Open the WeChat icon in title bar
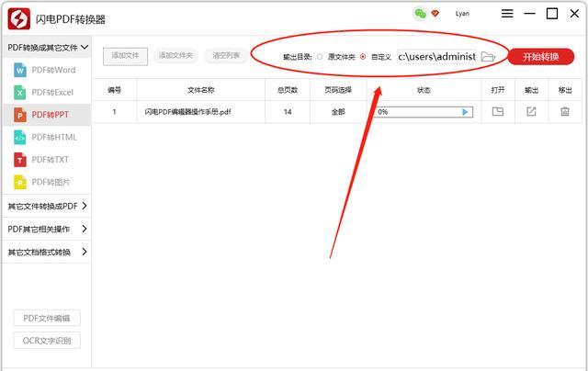 coord(420,14)
